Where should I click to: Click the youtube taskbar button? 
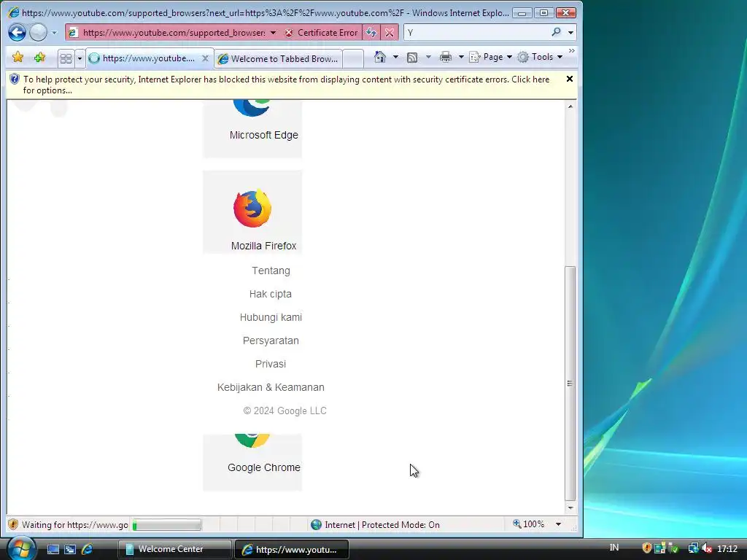click(x=291, y=549)
